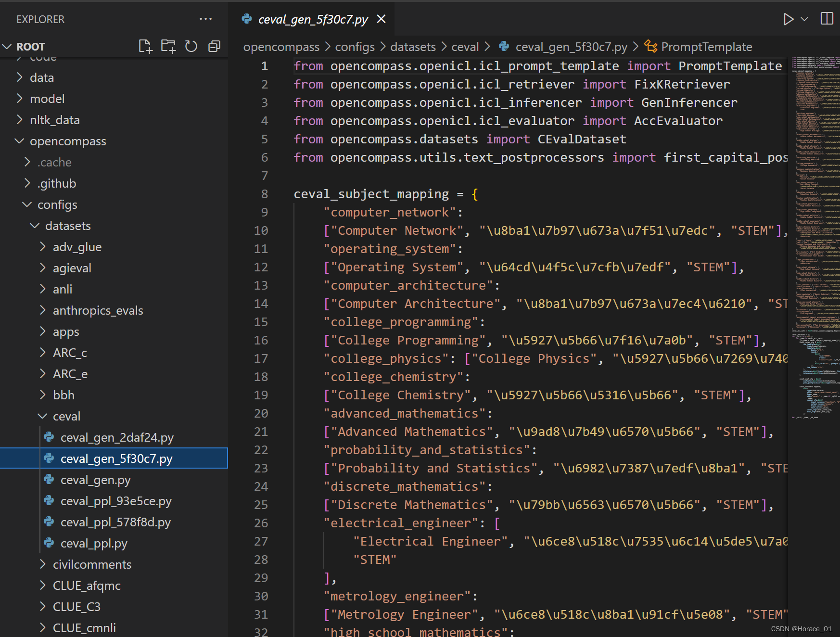This screenshot has height=637, width=840.
Task: Click the code minimap overview
Action: [x=815, y=238]
